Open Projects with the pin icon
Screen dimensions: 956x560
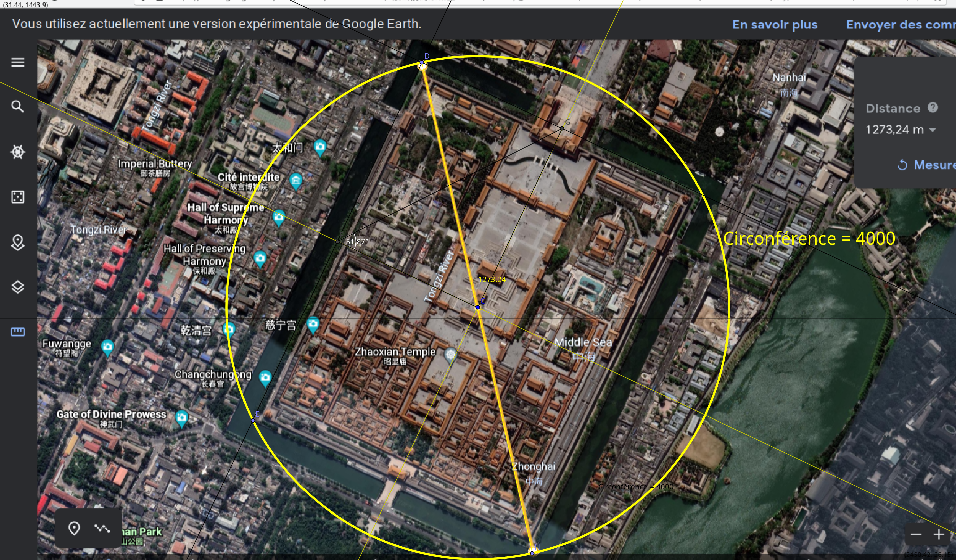click(17, 242)
